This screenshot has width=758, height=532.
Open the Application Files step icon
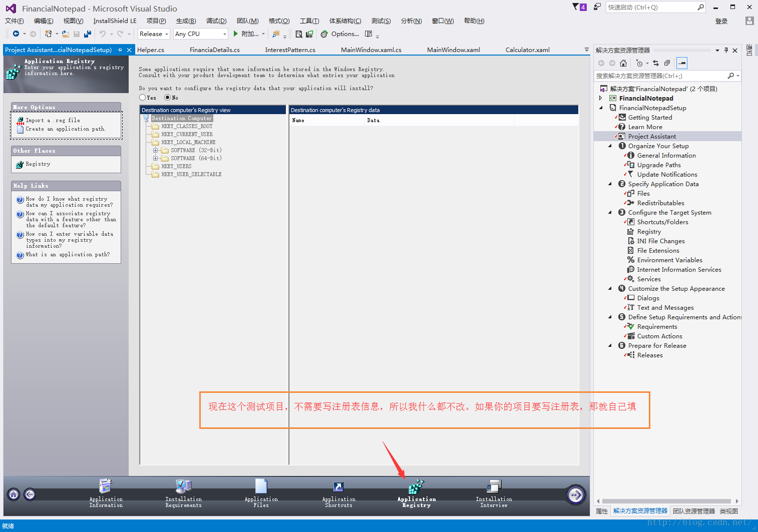(261, 486)
